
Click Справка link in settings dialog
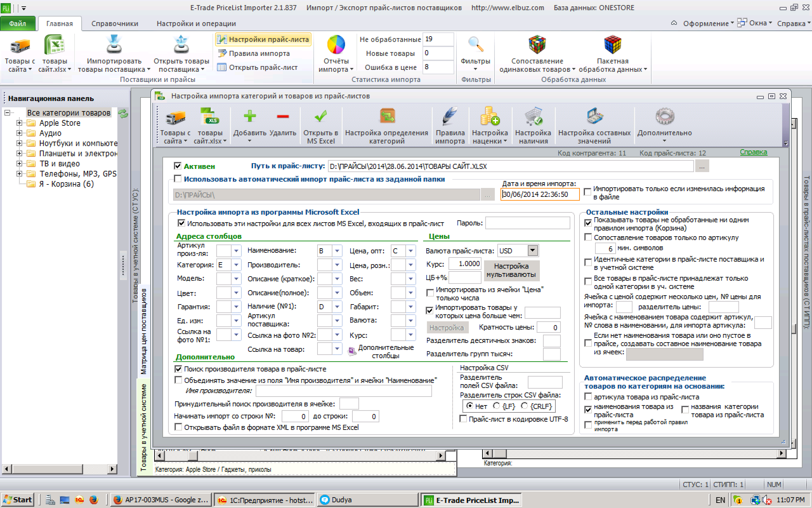pos(753,152)
